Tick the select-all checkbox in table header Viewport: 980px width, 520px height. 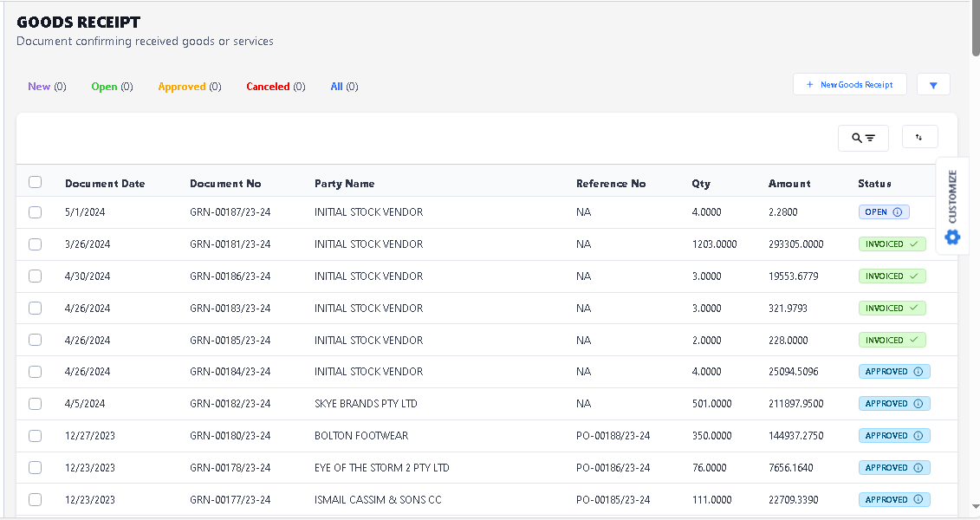[36, 182]
